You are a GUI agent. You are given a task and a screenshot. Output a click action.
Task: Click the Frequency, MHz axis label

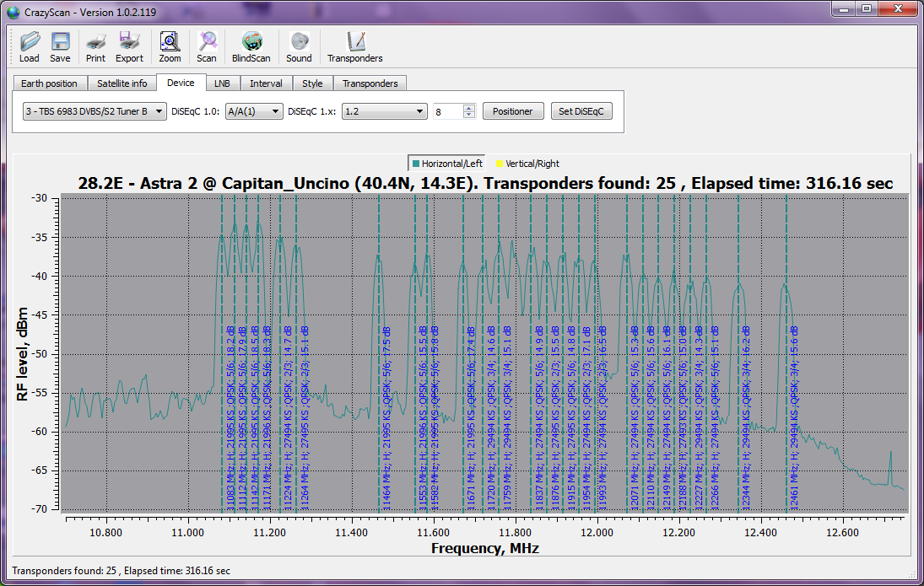click(485, 548)
